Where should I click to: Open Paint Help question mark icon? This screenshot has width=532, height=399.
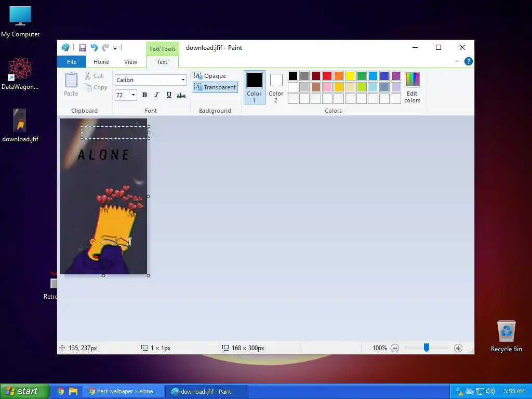pyautogui.click(x=469, y=61)
